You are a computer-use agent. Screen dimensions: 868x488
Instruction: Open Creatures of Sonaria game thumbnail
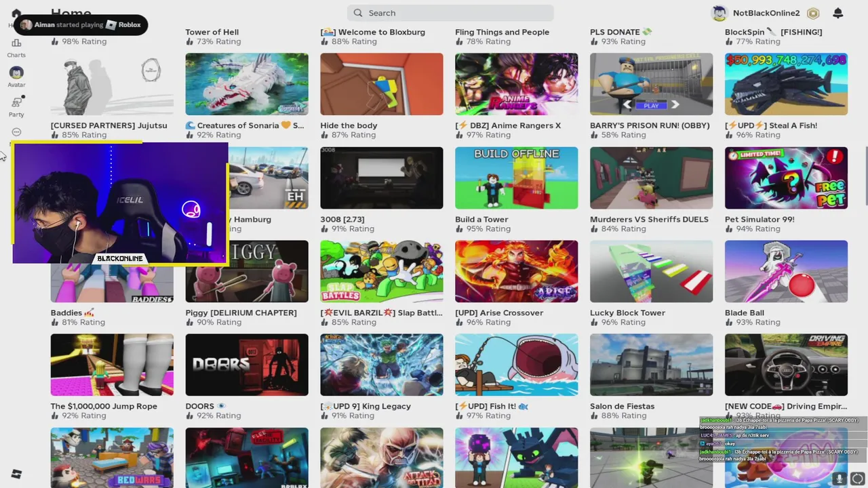pyautogui.click(x=247, y=84)
